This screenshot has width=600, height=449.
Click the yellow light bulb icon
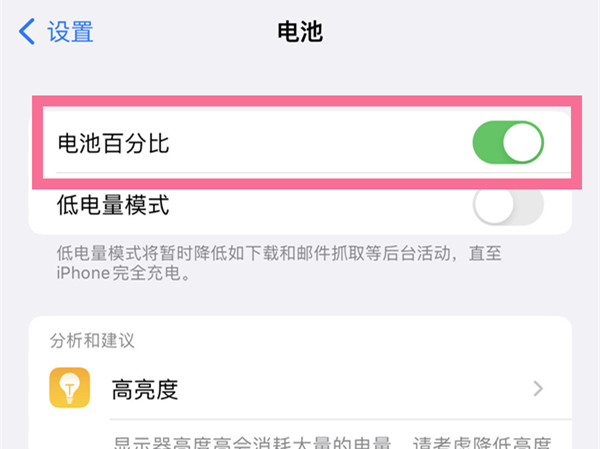[69, 388]
